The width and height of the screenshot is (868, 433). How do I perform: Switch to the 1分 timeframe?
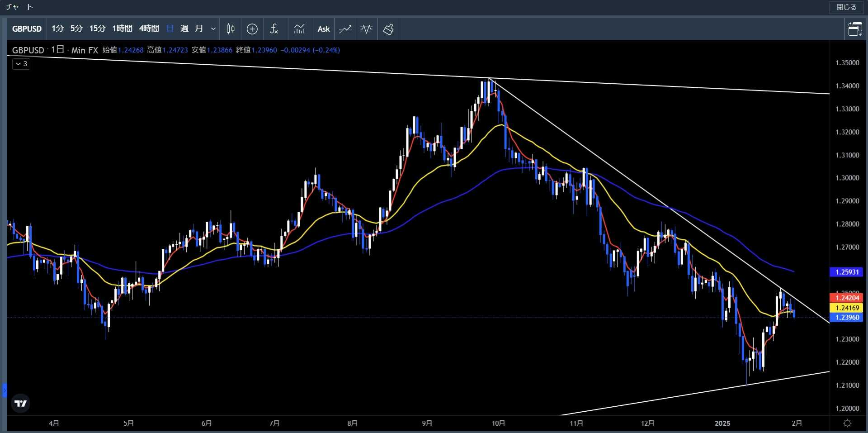[57, 29]
